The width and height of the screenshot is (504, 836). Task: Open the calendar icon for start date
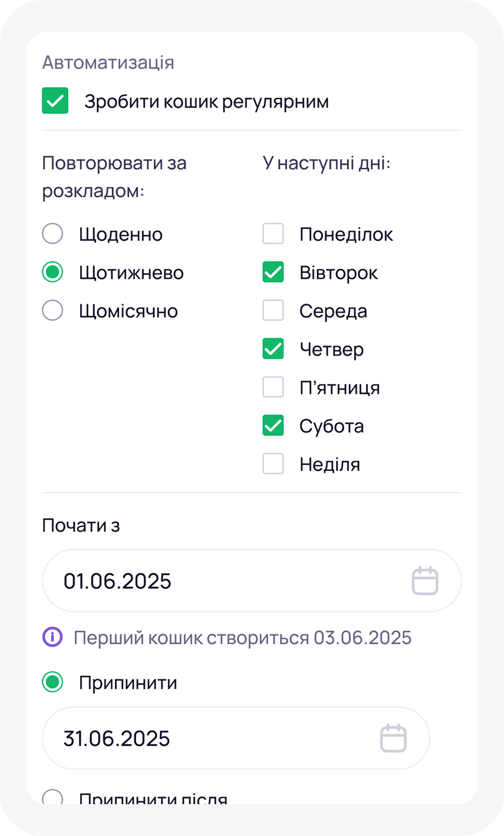click(x=425, y=581)
